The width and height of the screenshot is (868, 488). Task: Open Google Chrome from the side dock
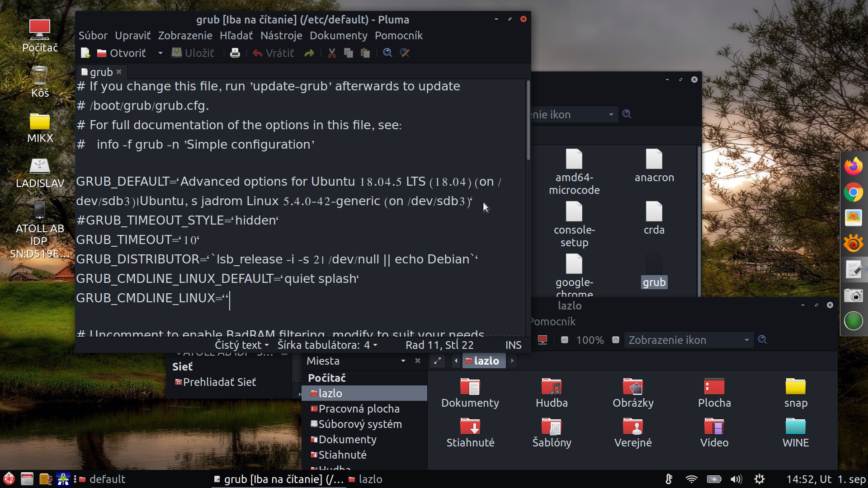click(x=853, y=192)
